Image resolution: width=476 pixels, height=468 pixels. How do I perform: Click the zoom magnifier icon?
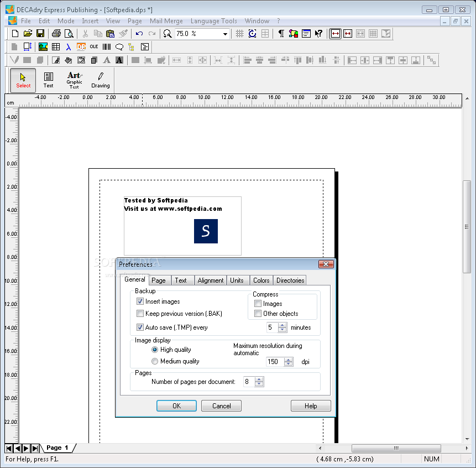(x=168, y=33)
